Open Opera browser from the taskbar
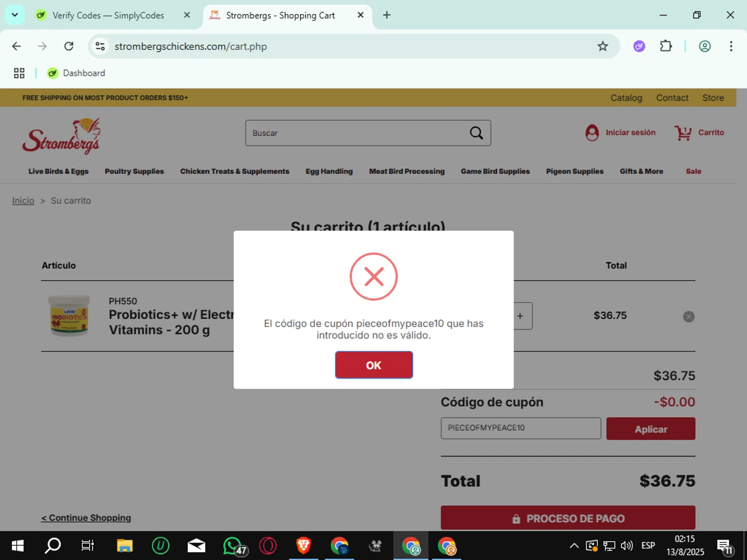Screen dimensions: 747x560 [x=268, y=546]
